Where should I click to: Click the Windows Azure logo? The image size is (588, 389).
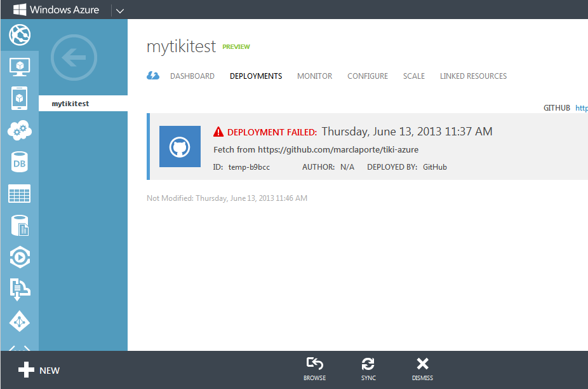[57, 10]
